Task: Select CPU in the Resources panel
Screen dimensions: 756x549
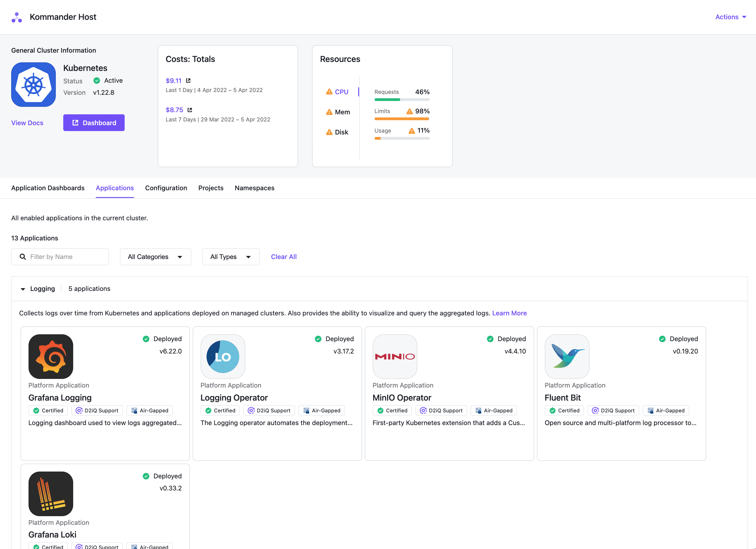Action: coord(341,92)
